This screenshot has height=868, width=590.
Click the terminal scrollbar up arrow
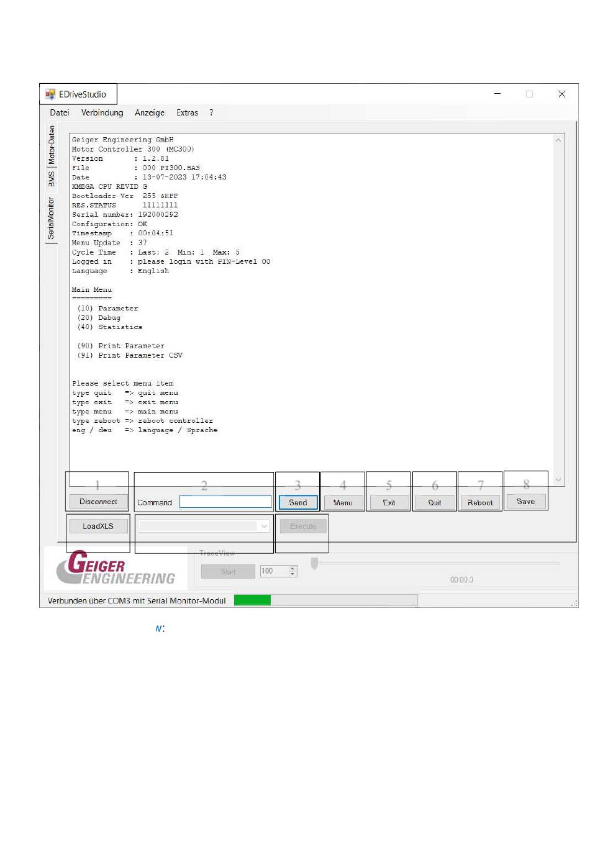[558, 140]
